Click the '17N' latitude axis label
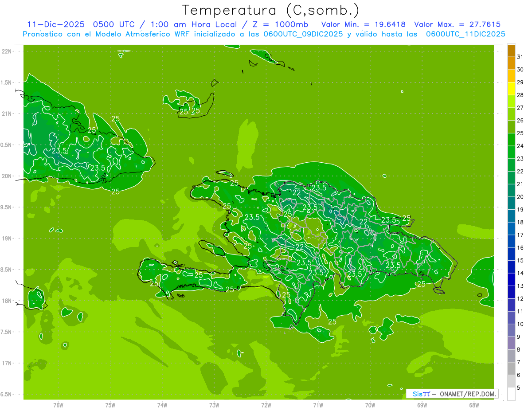Image resolution: width=532 pixels, height=411 pixels. (8, 363)
